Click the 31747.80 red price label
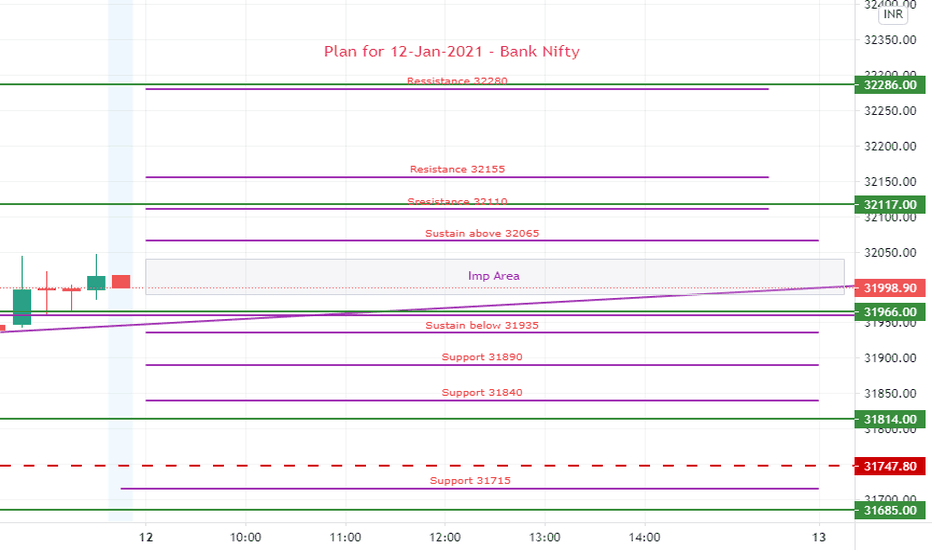Screen dimensions: 932x550 890,466
